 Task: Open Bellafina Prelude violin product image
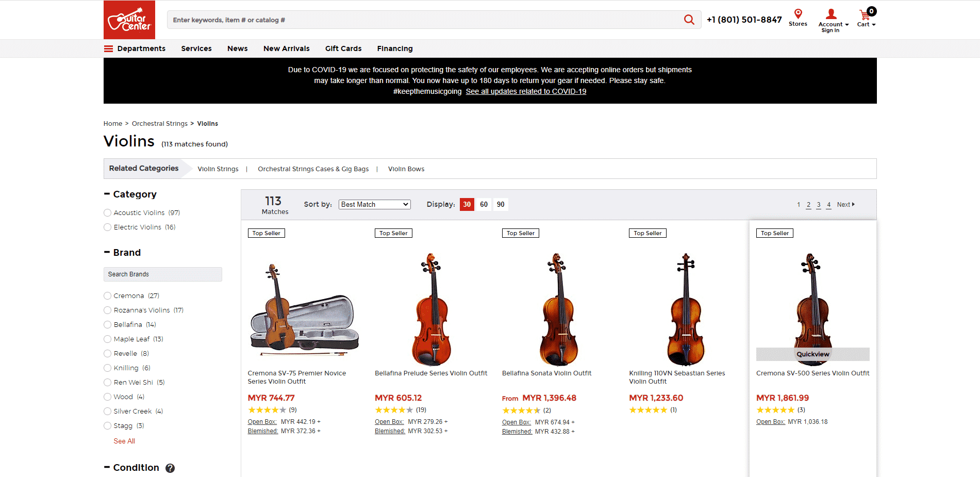click(x=431, y=309)
